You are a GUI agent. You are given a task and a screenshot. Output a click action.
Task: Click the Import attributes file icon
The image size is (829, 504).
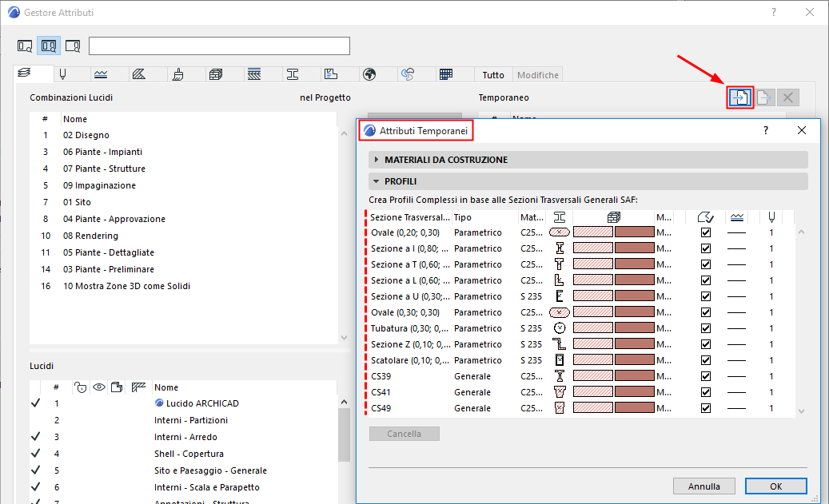point(739,97)
